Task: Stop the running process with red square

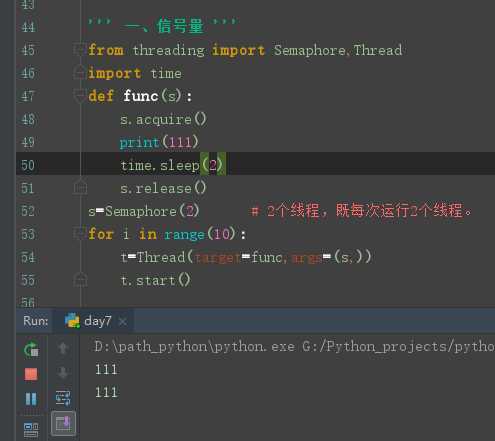Action: tap(31, 374)
